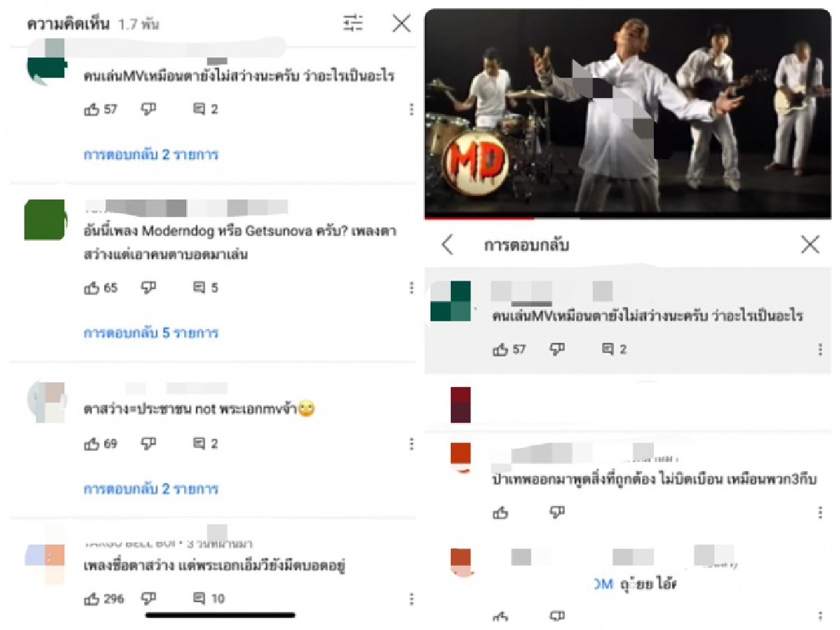The image size is (840, 630).
Task: Like the comment with 296 likes
Action: (x=92, y=598)
